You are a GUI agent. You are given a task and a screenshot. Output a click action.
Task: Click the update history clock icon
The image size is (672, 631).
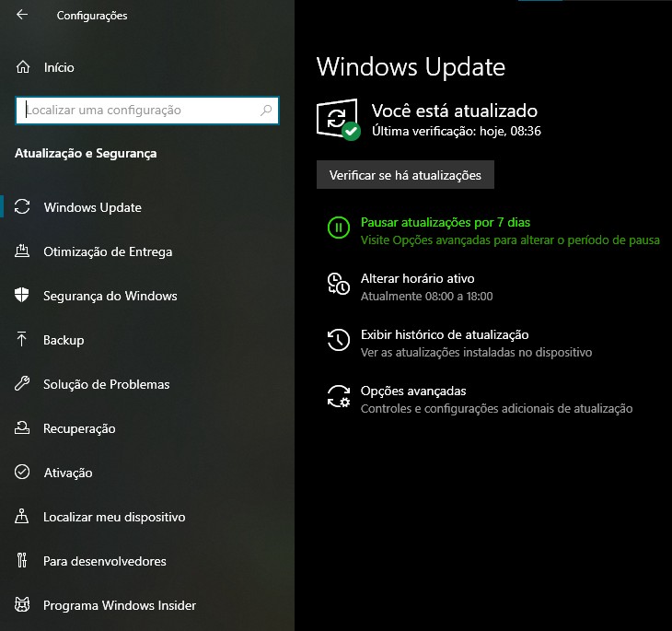tap(339, 340)
